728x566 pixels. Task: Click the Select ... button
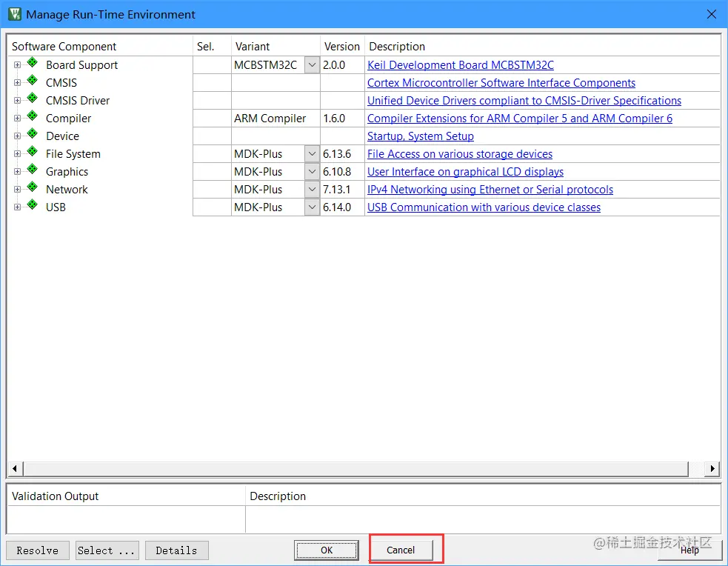pyautogui.click(x=107, y=550)
